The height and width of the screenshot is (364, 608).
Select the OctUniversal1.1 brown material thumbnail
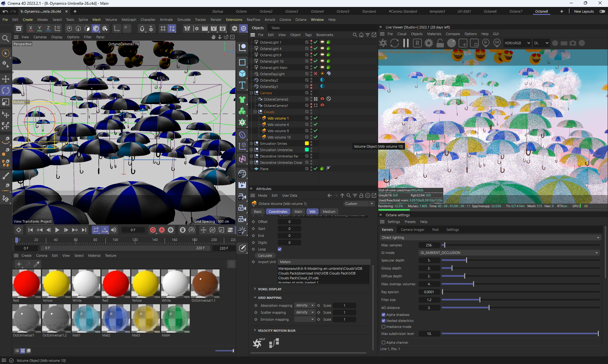[x=205, y=283]
